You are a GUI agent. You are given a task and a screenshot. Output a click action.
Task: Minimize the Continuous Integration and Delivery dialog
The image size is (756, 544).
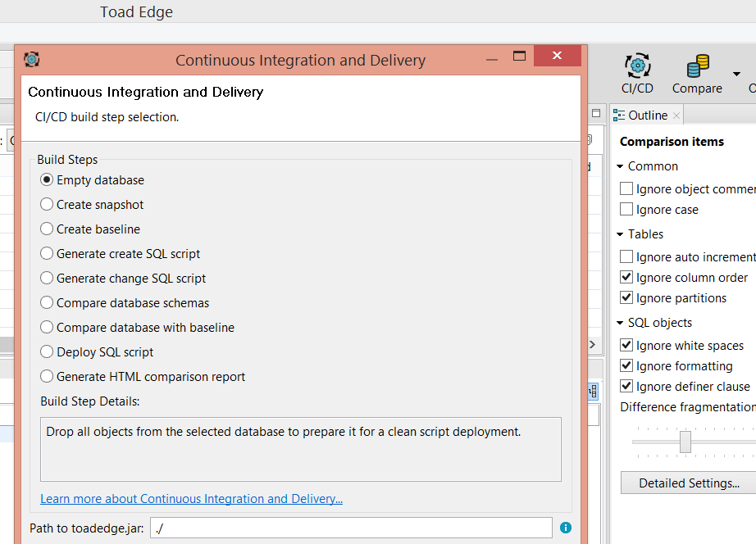pyautogui.click(x=492, y=60)
